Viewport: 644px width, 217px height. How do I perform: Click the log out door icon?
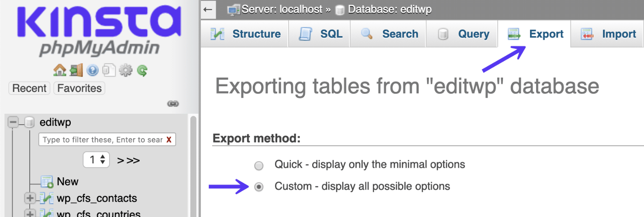point(76,70)
